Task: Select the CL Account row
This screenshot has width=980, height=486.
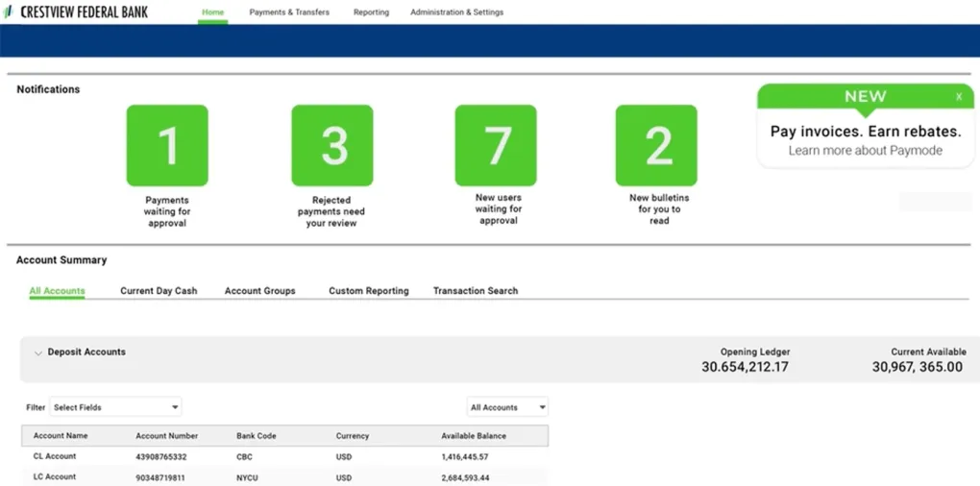Action: tap(55, 457)
